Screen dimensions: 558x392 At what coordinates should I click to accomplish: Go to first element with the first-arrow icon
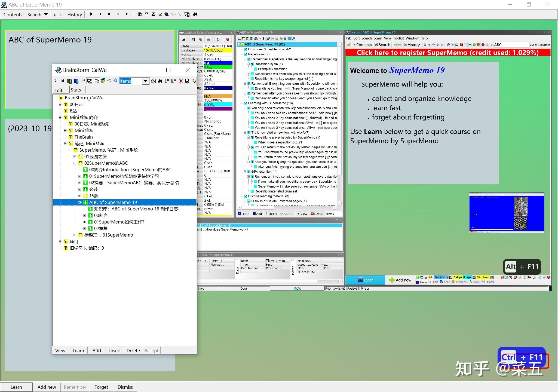tap(91, 14)
